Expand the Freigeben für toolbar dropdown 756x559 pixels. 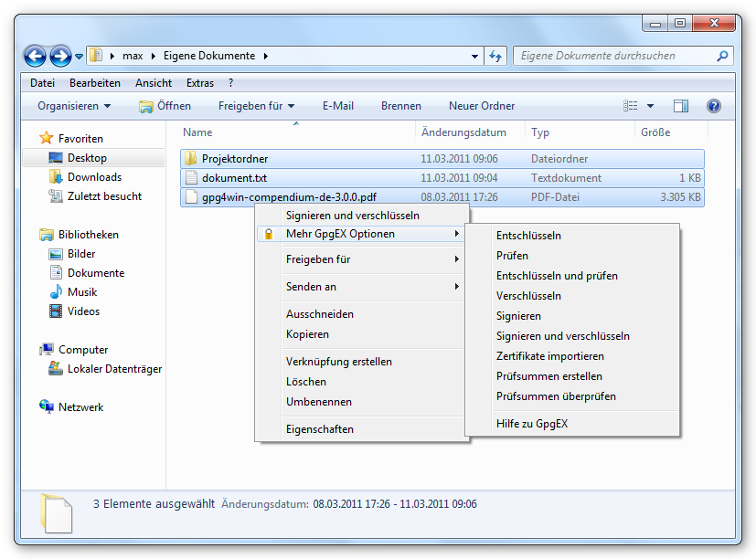255,106
